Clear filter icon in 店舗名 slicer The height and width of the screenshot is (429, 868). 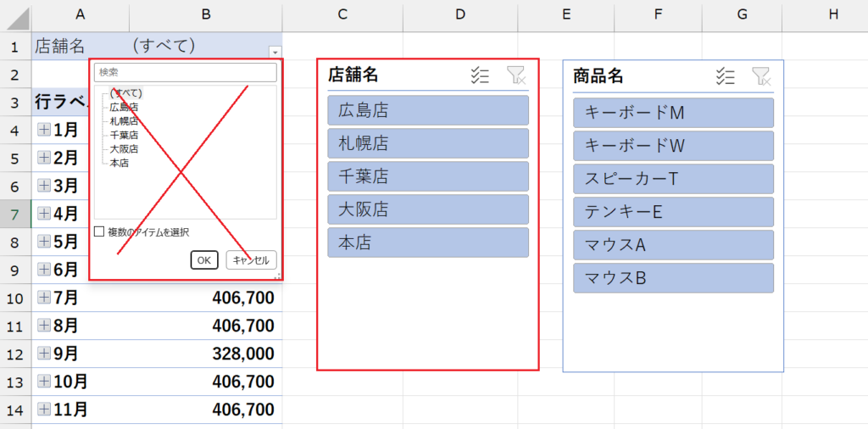click(515, 76)
